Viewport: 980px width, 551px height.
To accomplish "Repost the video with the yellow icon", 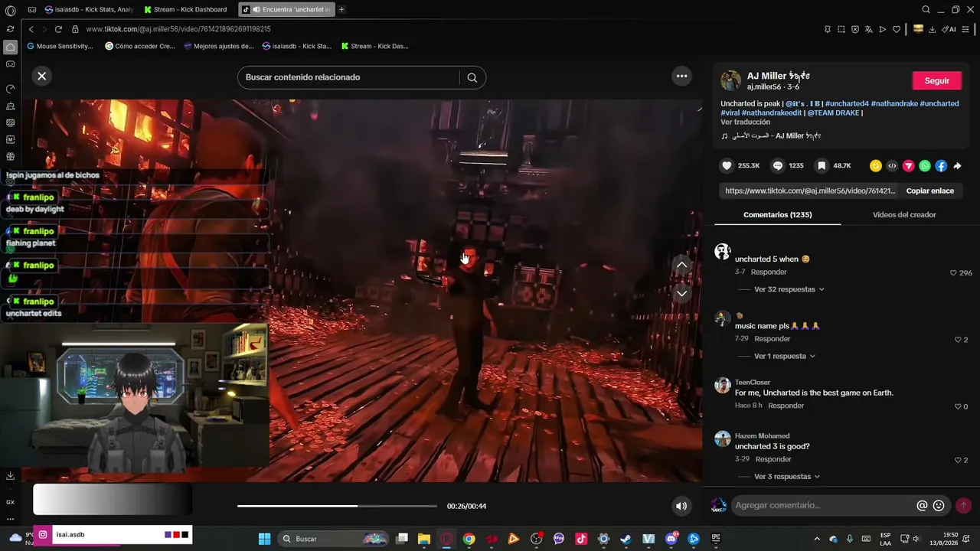I will coord(875,165).
